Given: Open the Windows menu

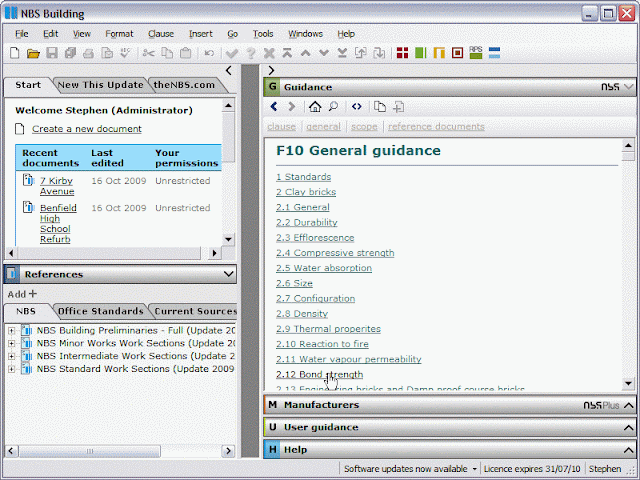Looking at the screenshot, I should point(305,34).
